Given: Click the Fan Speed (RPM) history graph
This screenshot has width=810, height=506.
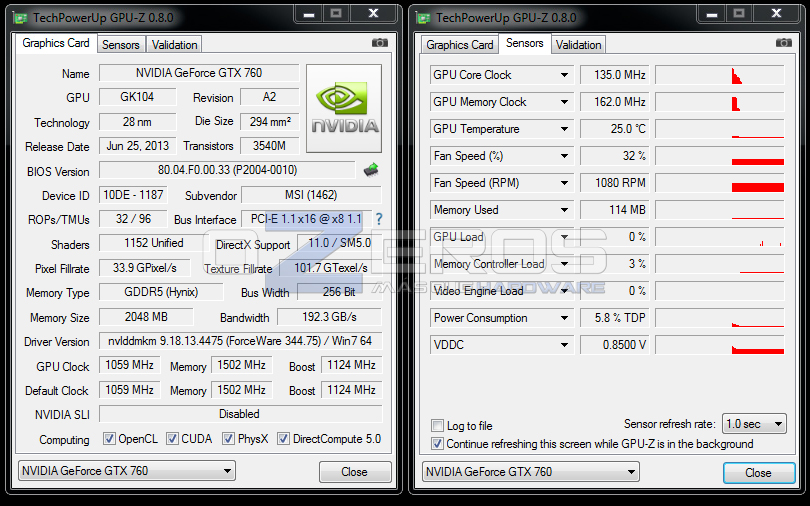Looking at the screenshot, I should (x=720, y=183).
